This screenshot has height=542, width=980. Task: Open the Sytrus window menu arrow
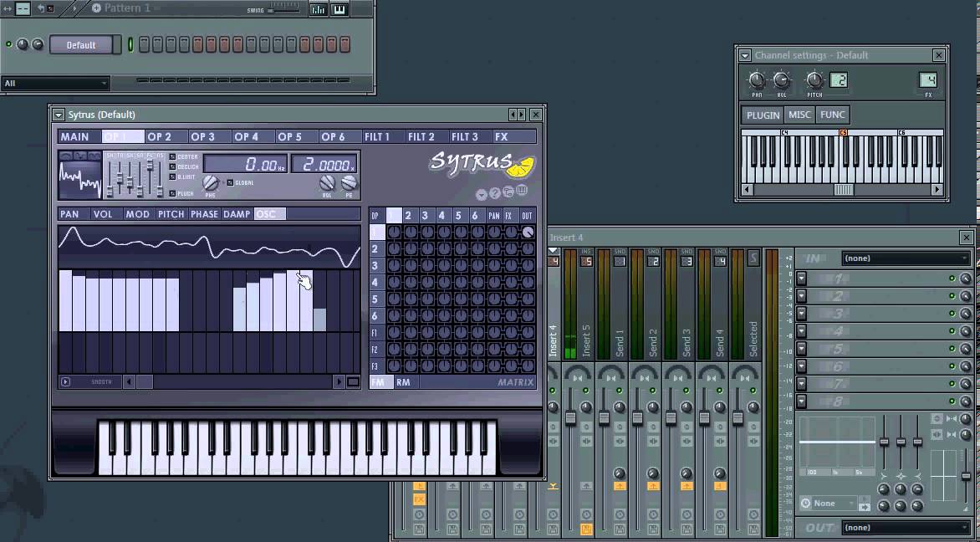click(59, 115)
